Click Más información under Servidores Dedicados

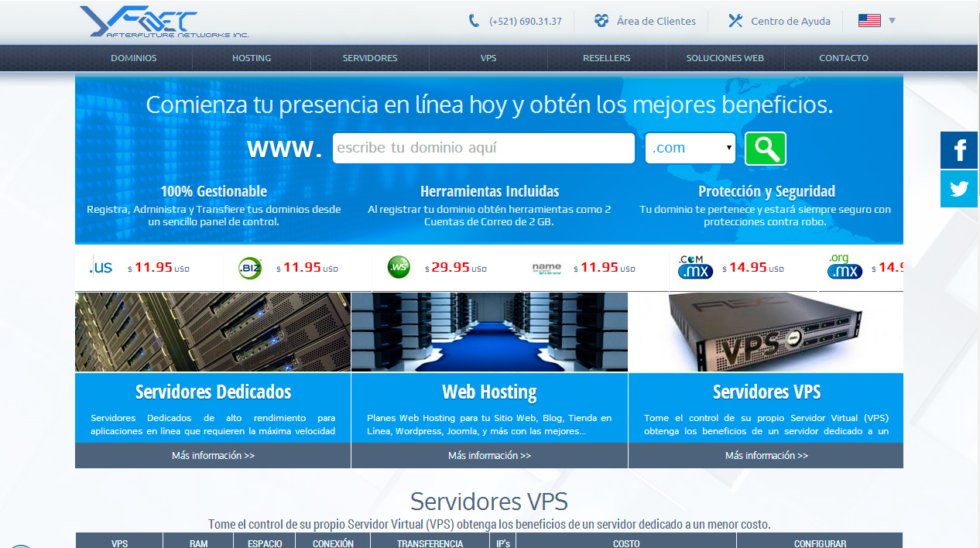tap(213, 456)
